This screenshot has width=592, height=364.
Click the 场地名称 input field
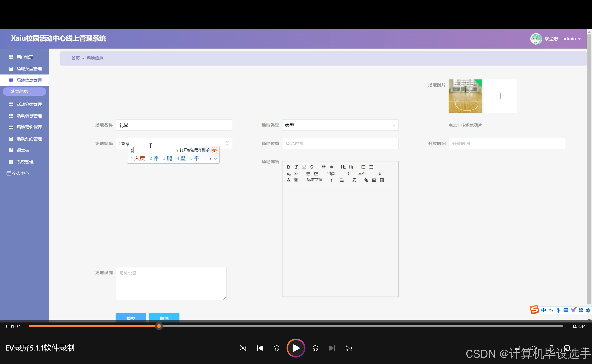[x=174, y=125]
